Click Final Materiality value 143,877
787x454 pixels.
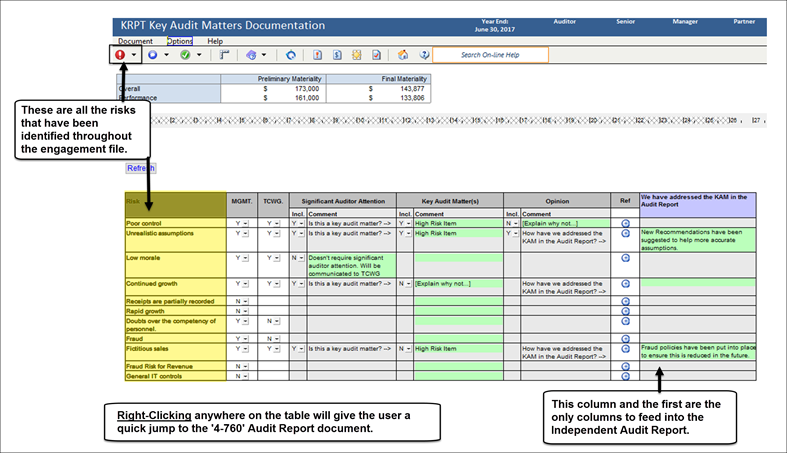[x=412, y=88]
